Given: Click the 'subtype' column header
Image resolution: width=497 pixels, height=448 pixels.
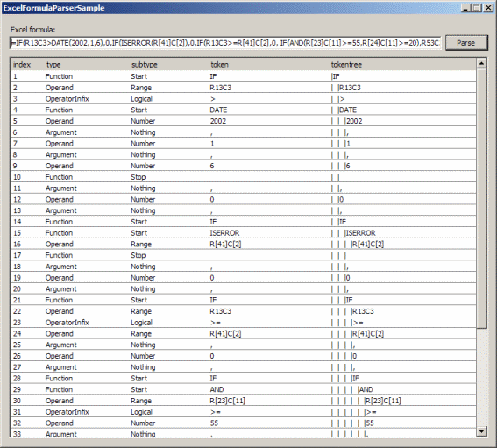Looking at the screenshot, I should coord(145,65).
